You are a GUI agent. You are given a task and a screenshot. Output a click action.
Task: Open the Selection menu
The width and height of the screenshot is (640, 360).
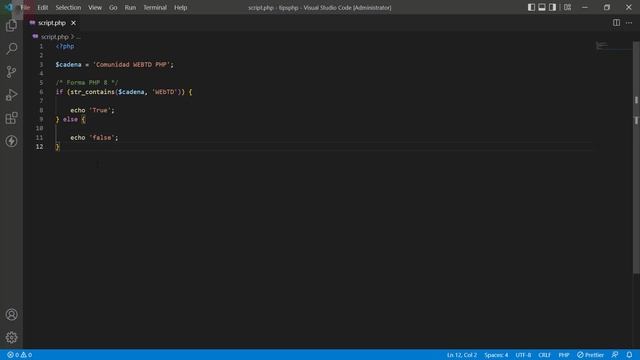68,7
